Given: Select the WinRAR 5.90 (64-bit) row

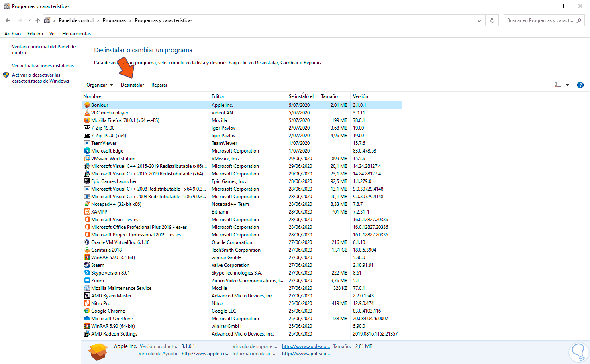Looking at the screenshot, I should pyautogui.click(x=242, y=326).
